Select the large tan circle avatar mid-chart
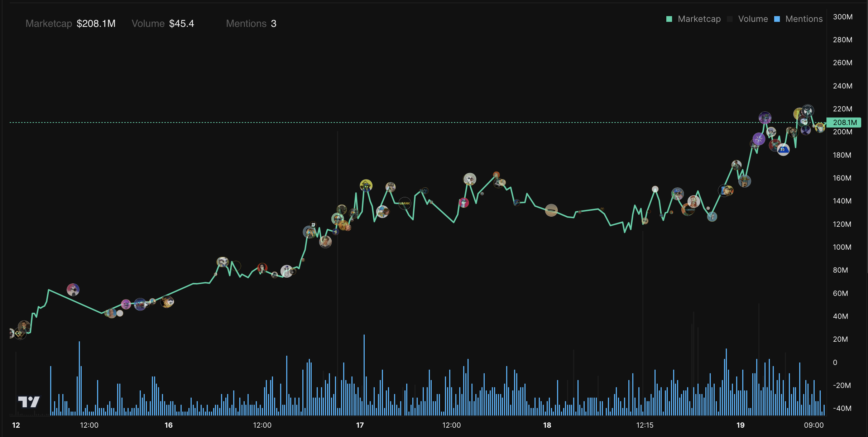Image resolution: width=868 pixels, height=437 pixels. coord(551,210)
